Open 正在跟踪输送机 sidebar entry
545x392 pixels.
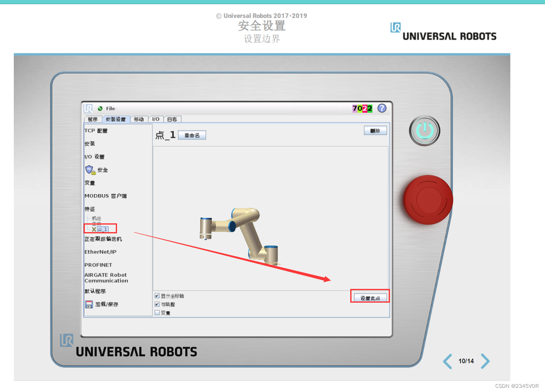(103, 239)
